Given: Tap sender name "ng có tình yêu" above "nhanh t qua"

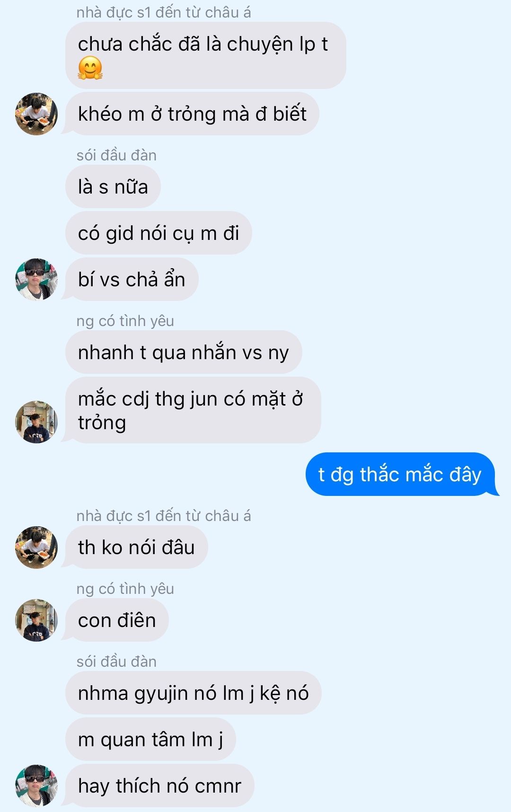Looking at the screenshot, I should tap(125, 321).
